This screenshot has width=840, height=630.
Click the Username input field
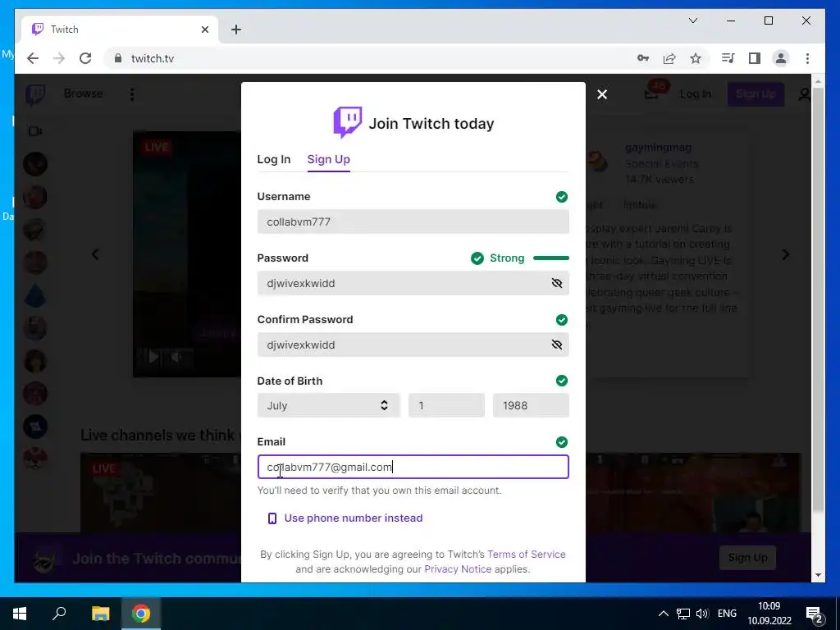tap(413, 221)
